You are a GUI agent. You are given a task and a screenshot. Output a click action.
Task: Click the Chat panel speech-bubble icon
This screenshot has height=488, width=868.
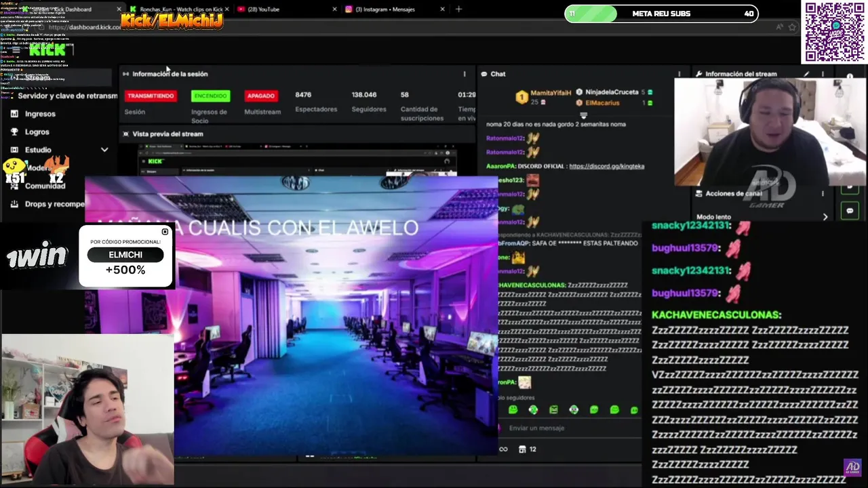click(x=484, y=74)
